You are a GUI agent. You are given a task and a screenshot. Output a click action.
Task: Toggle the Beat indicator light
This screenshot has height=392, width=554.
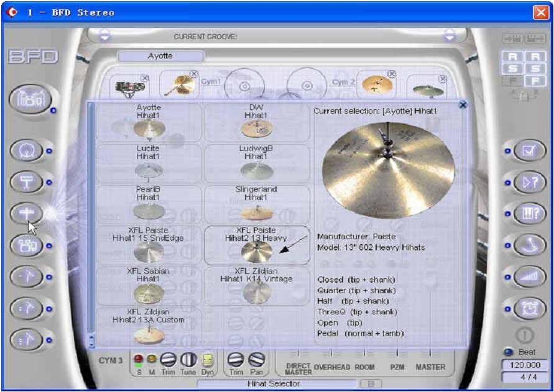508,352
